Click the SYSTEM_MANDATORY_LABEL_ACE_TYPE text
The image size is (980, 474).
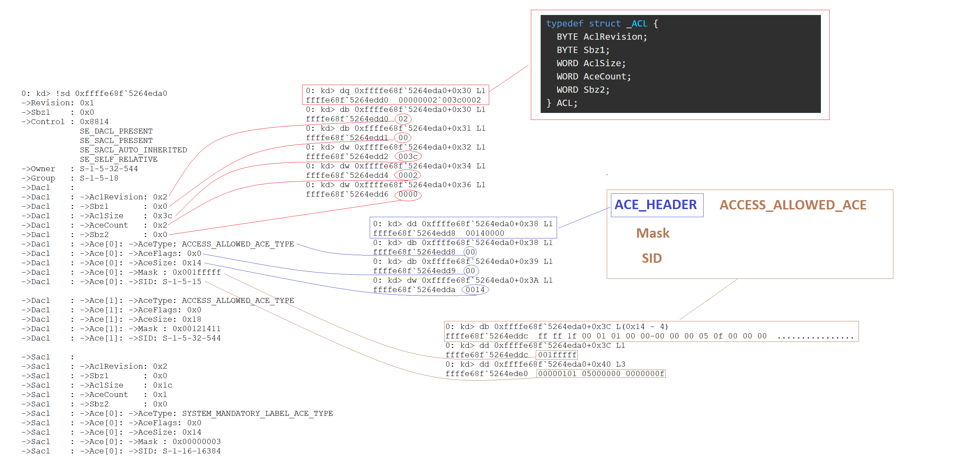point(257,413)
